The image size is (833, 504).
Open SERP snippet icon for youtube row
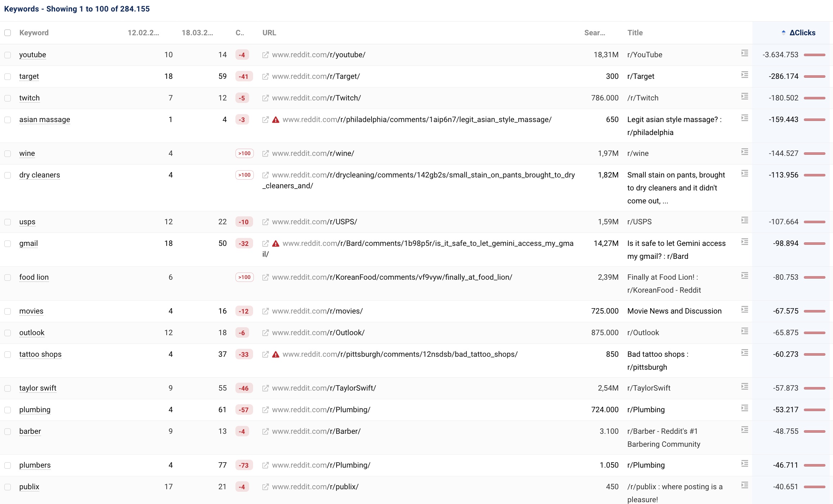(745, 53)
